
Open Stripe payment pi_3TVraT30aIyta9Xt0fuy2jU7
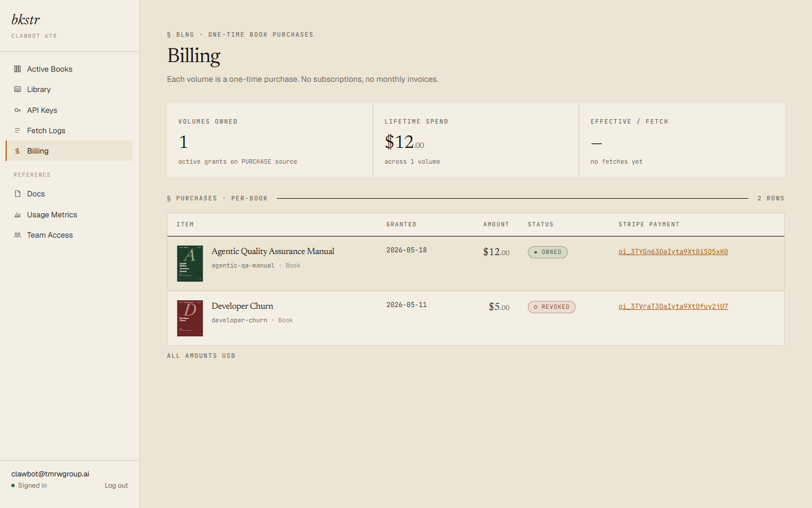[x=673, y=306]
